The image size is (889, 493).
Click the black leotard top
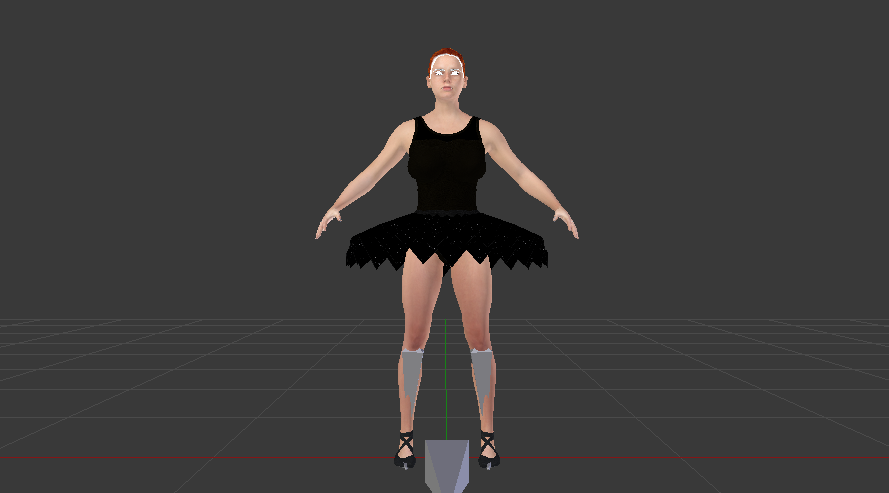448,165
